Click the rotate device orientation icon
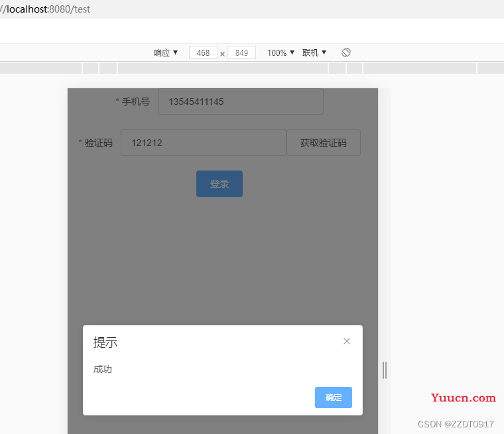This screenshot has width=504, height=434. coord(346,52)
